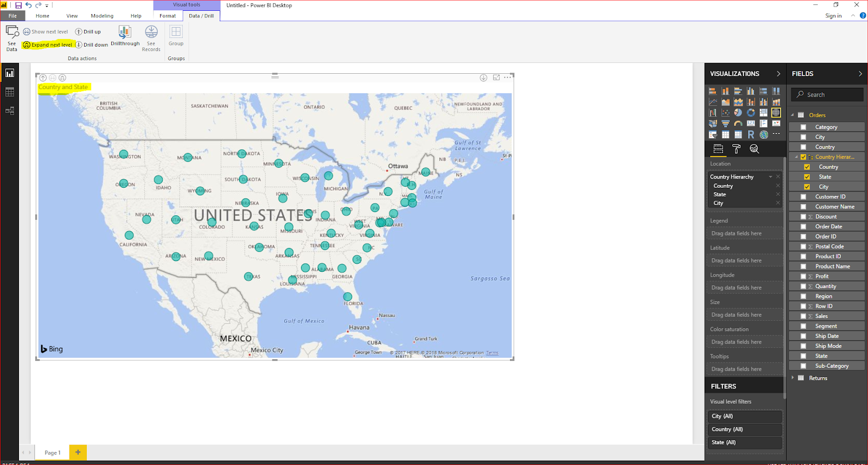Check the Discount field checkbox
Viewport: 868px width, 465px height.
[803, 216]
